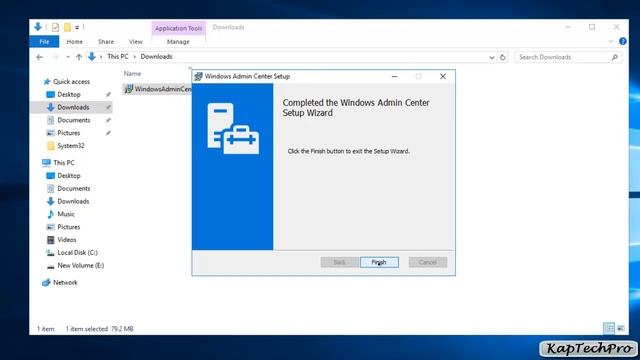Minimize the Windows Admin Center Setup dialog
The width and height of the screenshot is (640, 360).
(394, 76)
